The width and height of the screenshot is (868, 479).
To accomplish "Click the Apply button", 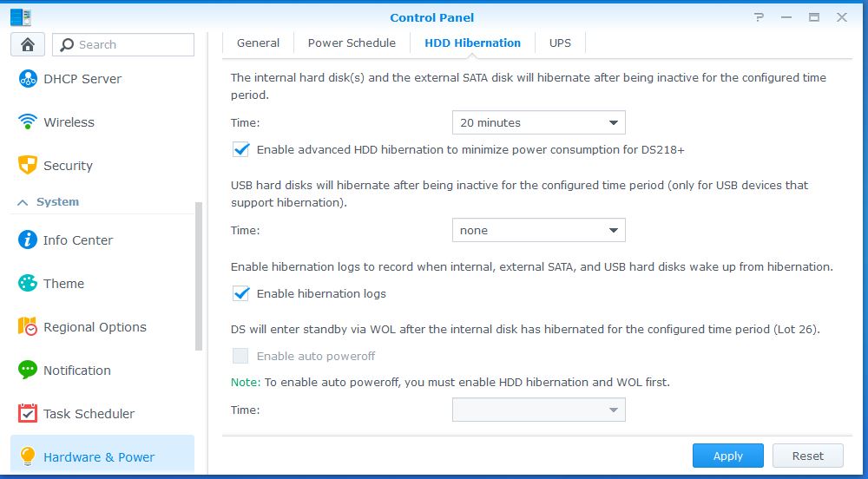I will tap(727, 456).
